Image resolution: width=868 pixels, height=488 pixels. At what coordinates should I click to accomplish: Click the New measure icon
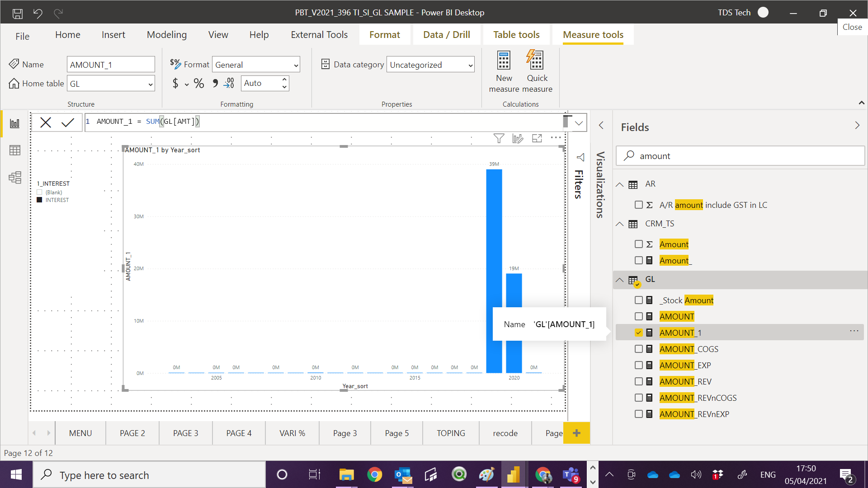click(504, 60)
